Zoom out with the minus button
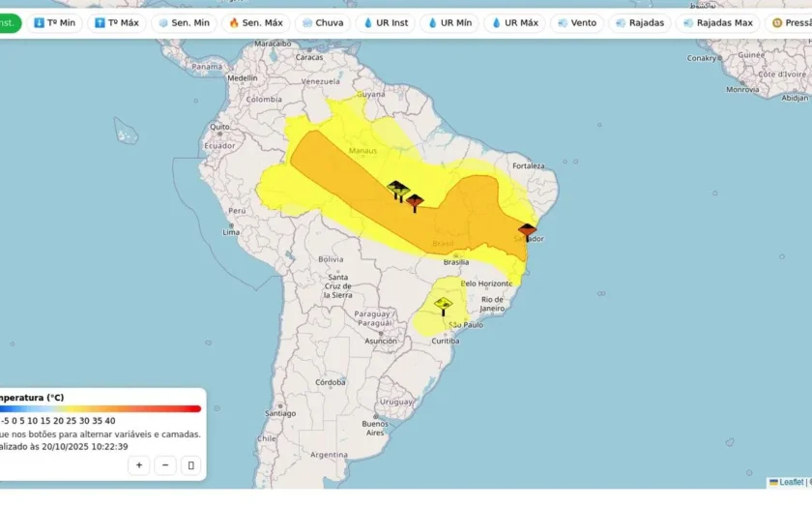Viewport: 812px width, 508px height. [165, 465]
